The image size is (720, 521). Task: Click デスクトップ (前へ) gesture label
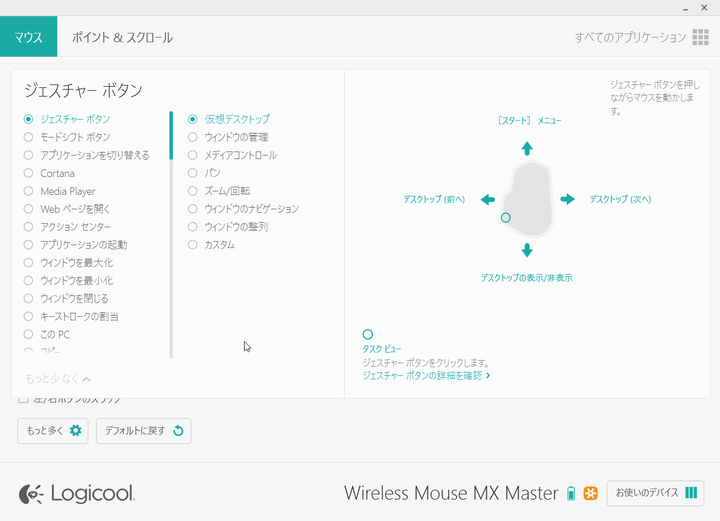coord(434,199)
